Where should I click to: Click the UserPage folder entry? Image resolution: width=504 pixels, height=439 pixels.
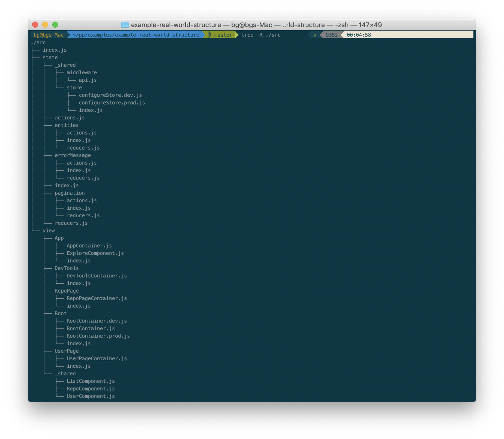(x=67, y=351)
